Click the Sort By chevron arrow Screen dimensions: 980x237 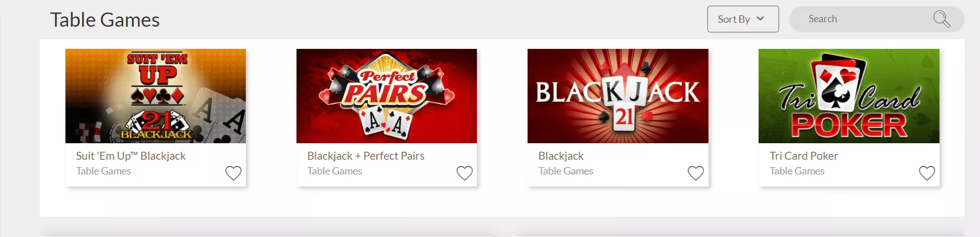pos(760,19)
